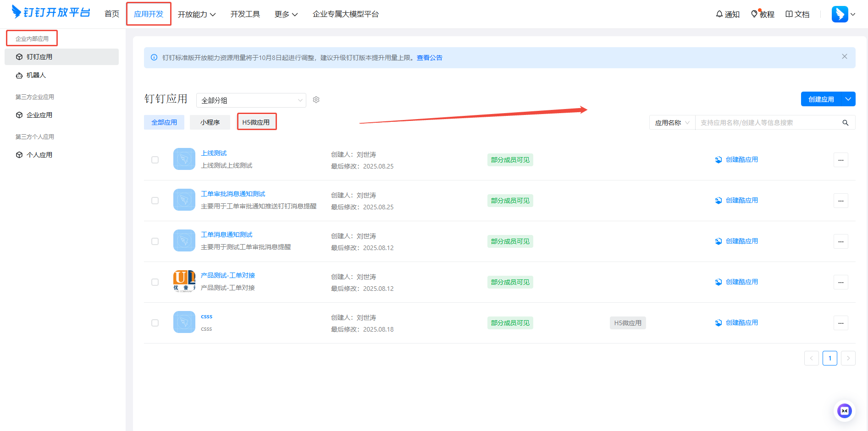The width and height of the screenshot is (868, 431).
Task: Tick the checkbox for 上线测试
Action: coord(155,160)
